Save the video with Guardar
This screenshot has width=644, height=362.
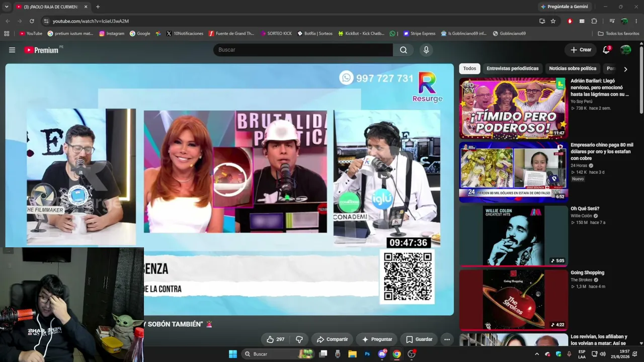pos(419,339)
